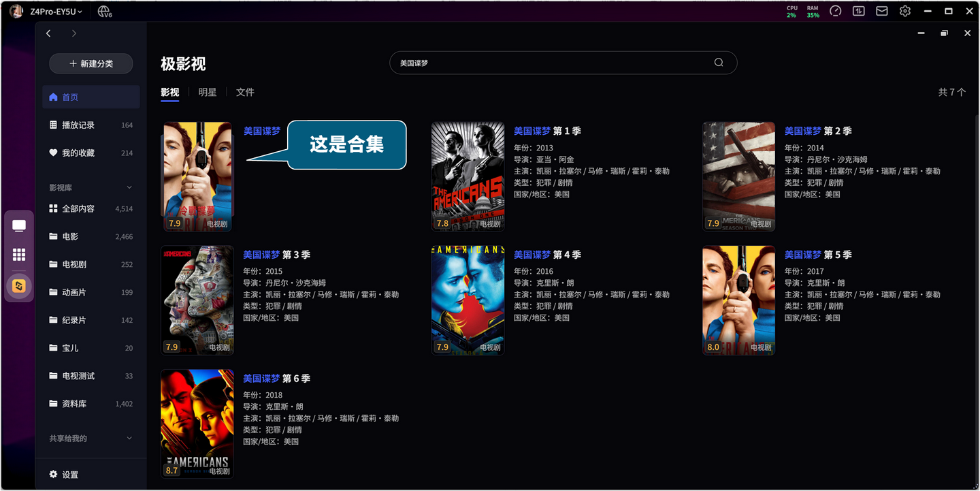Open the gear settings icon in top bar
980x491 pixels.
pos(905,12)
